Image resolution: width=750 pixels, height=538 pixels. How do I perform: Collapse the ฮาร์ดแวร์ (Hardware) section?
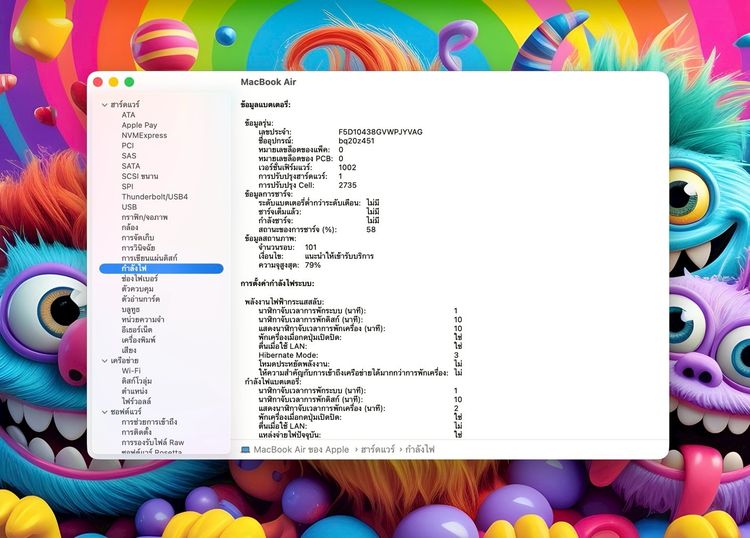(x=104, y=104)
